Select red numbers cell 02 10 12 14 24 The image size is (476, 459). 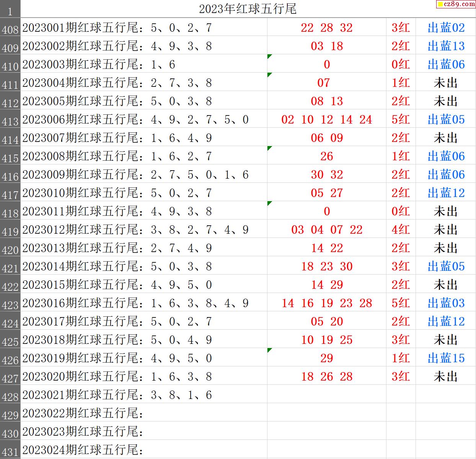327,119
